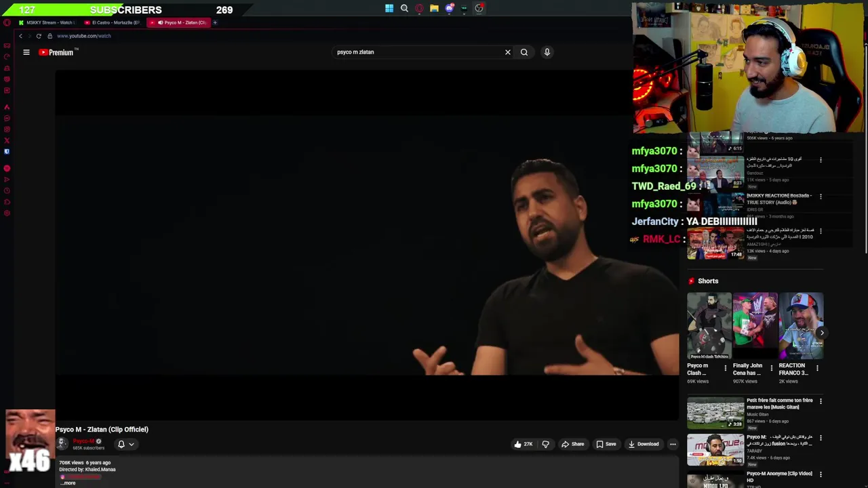
Task: Click the Download button under the video
Action: 643,445
